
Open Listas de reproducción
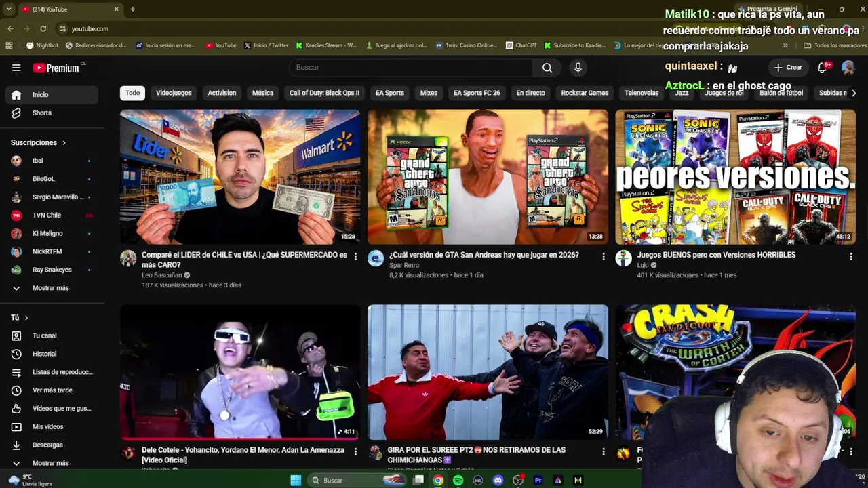(x=52, y=372)
